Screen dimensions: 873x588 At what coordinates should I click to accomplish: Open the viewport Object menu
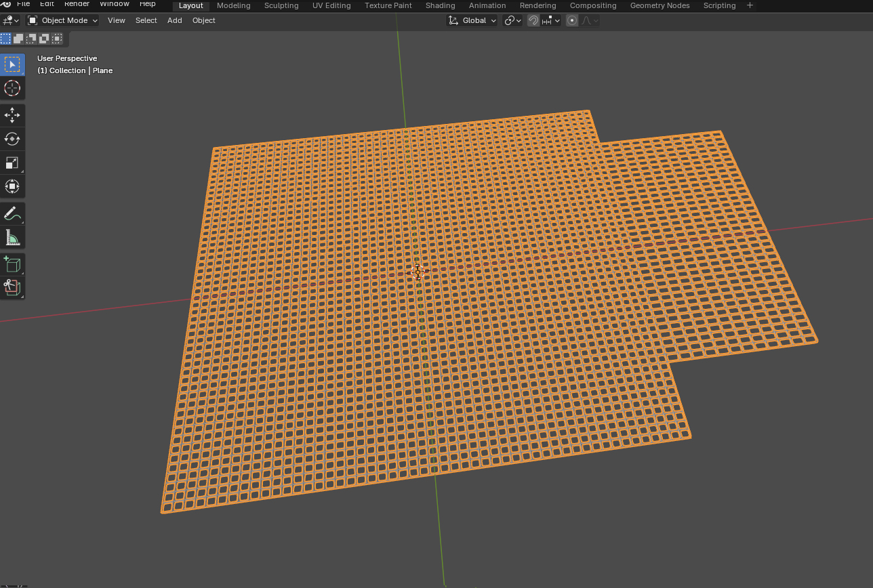pyautogui.click(x=204, y=20)
